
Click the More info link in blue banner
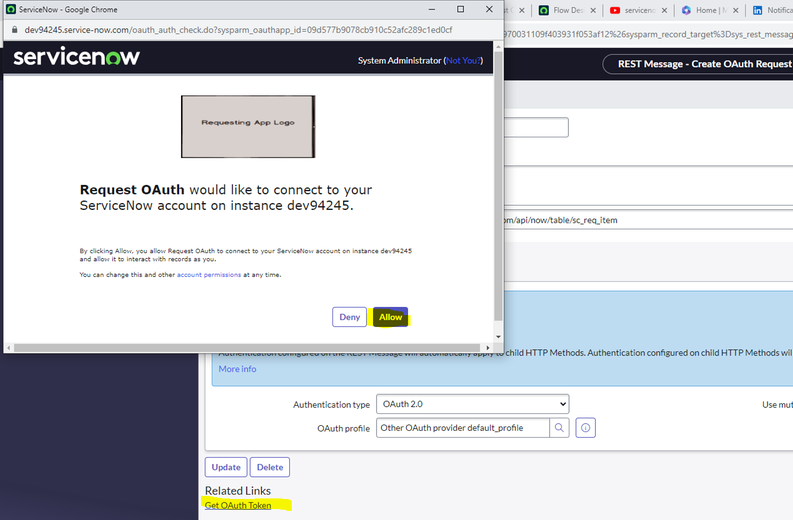click(237, 369)
